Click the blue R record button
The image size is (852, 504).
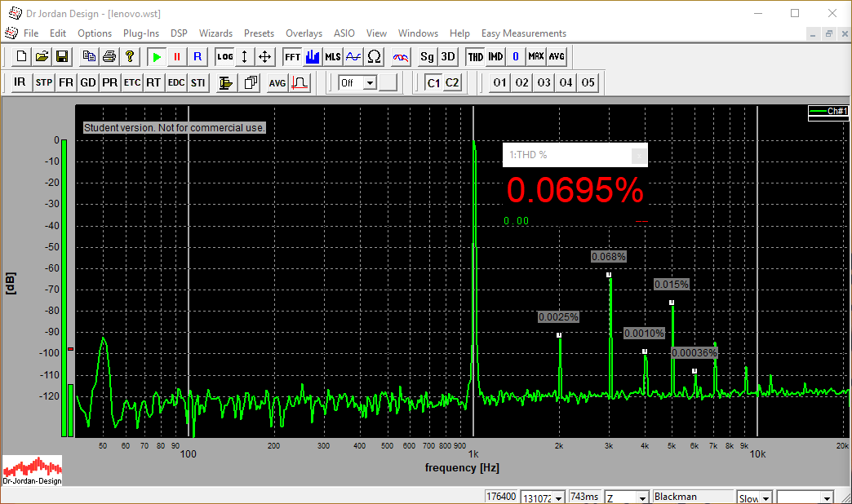[197, 56]
